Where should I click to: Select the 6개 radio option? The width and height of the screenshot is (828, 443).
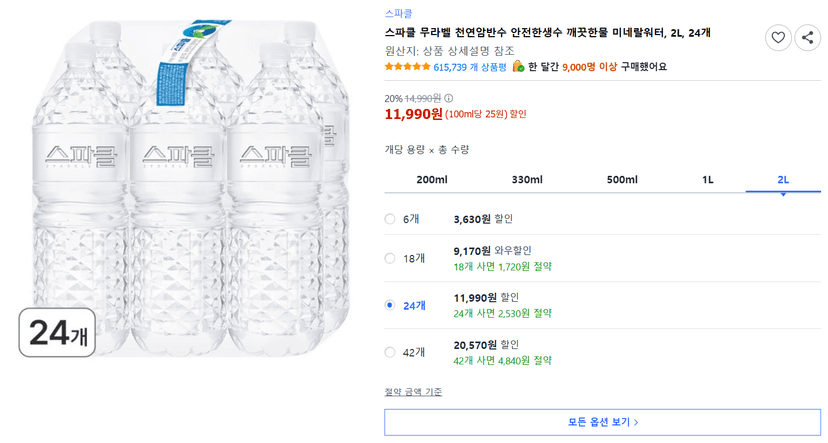(390, 219)
